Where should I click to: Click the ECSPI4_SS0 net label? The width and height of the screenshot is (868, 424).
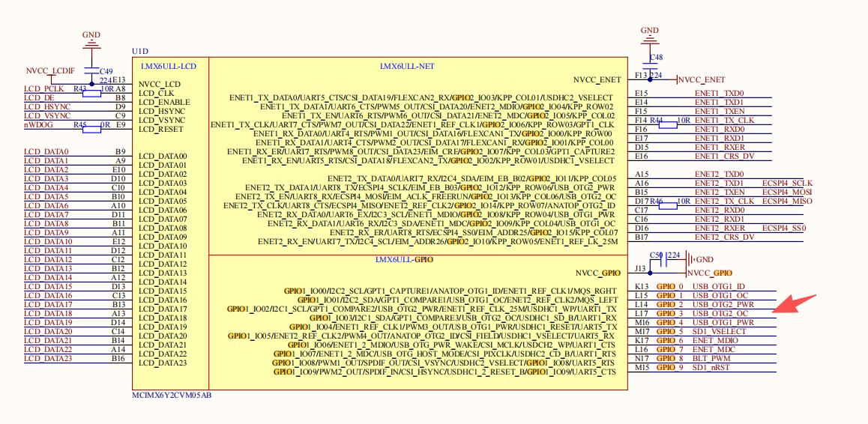tap(784, 228)
